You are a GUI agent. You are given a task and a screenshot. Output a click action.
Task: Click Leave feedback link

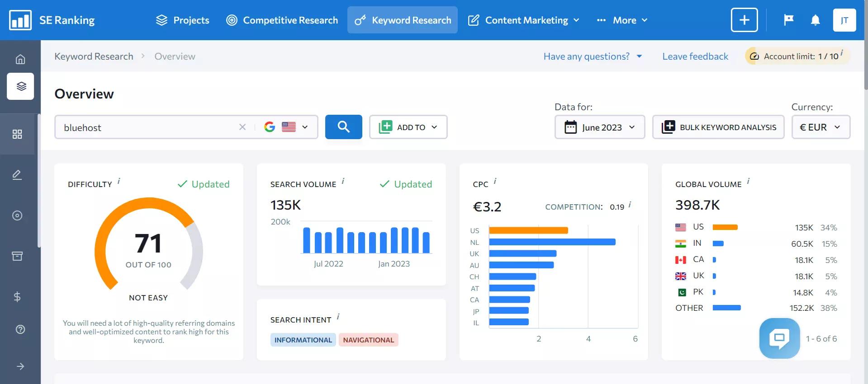coord(695,56)
